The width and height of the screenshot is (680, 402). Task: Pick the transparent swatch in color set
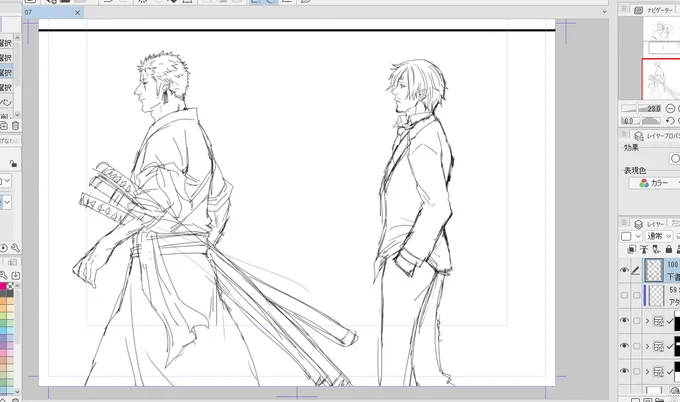(x=10, y=286)
